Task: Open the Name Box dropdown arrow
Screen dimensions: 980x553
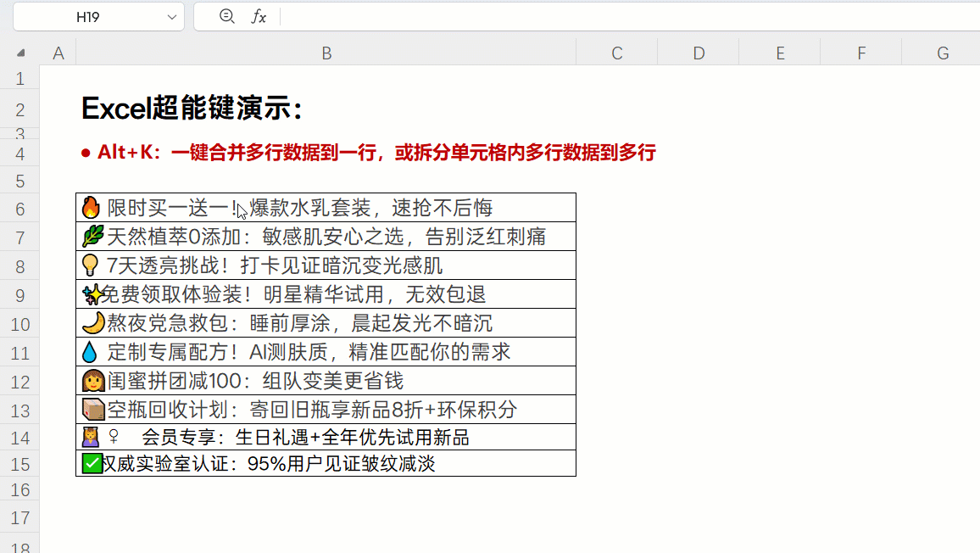Action: pos(172,17)
